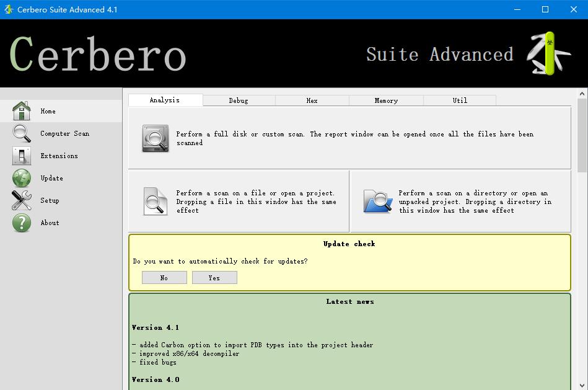Click the 'Update check' heading
The height and width of the screenshot is (390, 588).
tap(349, 244)
